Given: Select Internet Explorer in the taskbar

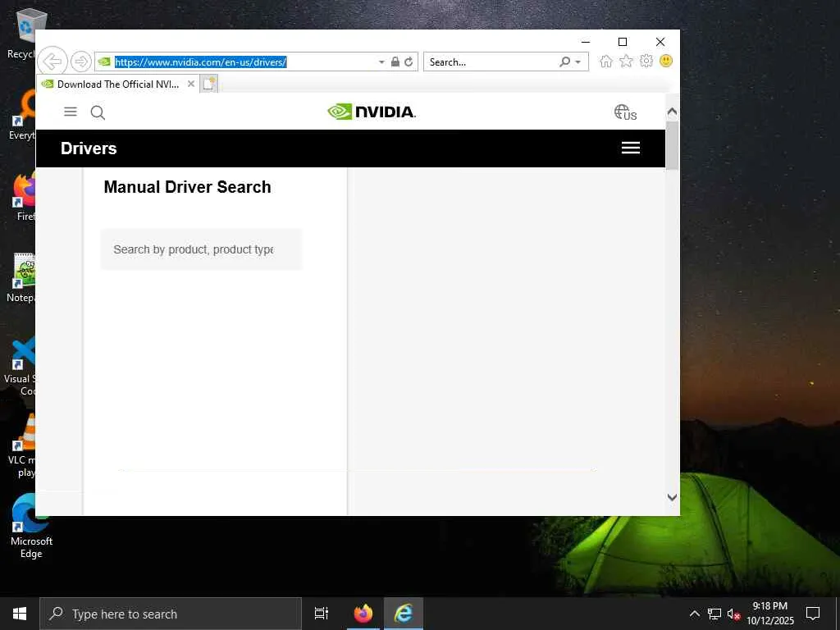Looking at the screenshot, I should tap(404, 614).
